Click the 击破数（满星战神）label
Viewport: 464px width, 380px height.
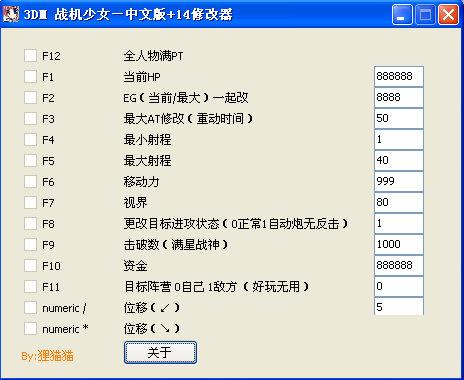coord(176,245)
